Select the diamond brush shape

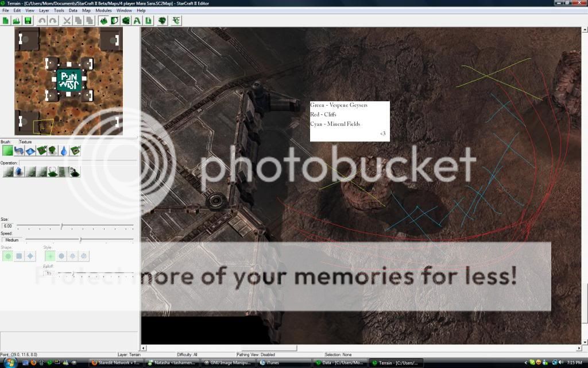tap(30, 256)
